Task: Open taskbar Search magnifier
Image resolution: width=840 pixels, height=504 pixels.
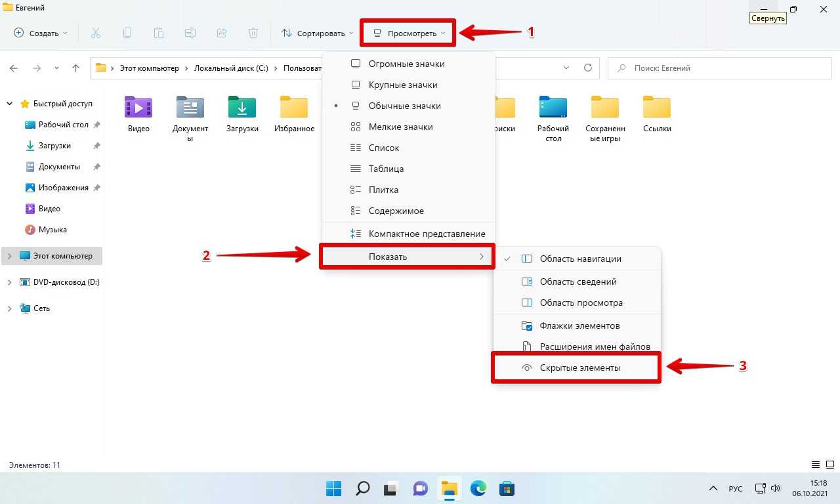Action: point(363,488)
